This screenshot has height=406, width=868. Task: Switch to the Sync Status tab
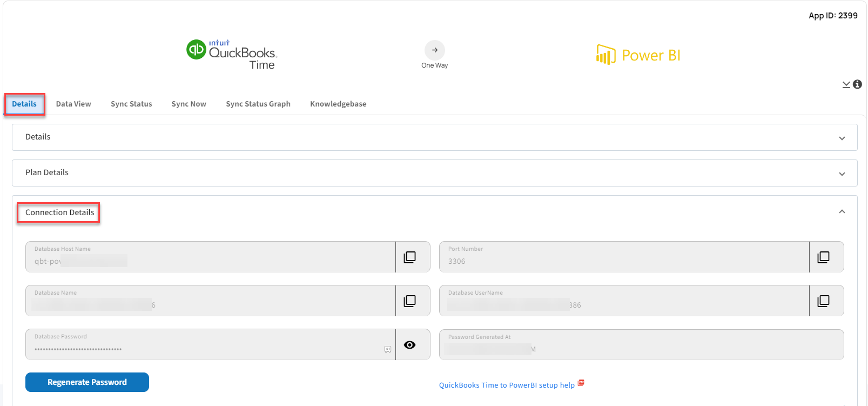131,104
